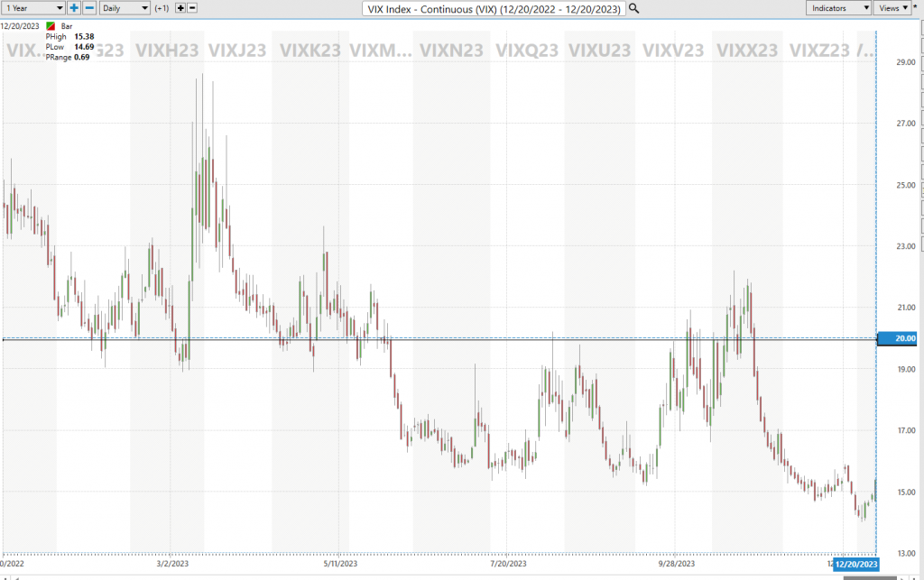
Task: Click the blue minus time range button
Action: coord(89,8)
